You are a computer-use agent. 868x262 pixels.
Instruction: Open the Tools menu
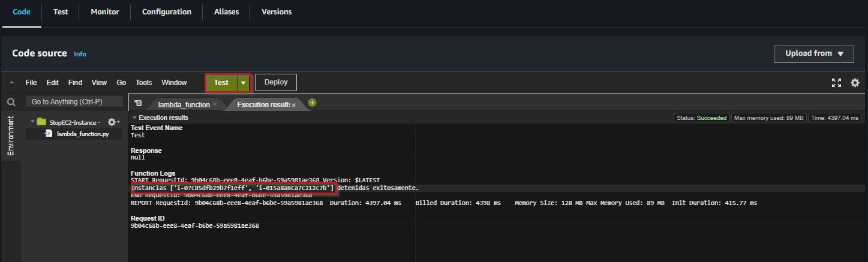tap(144, 83)
